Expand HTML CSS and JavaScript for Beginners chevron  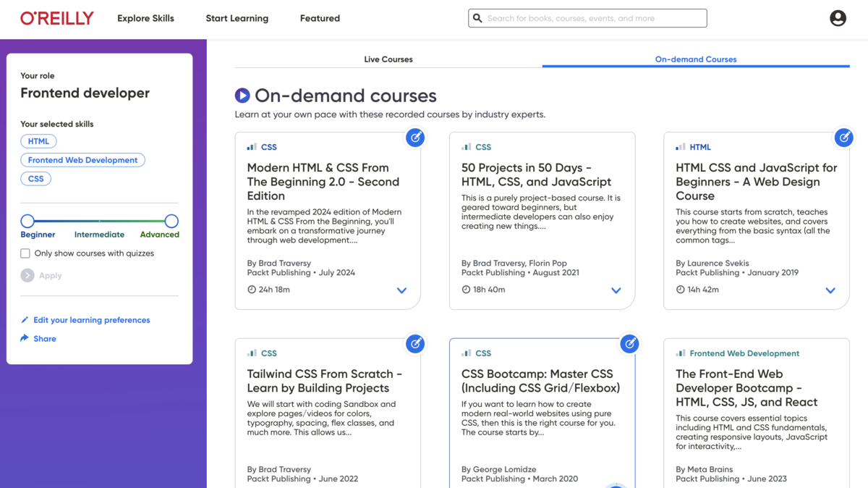point(830,290)
